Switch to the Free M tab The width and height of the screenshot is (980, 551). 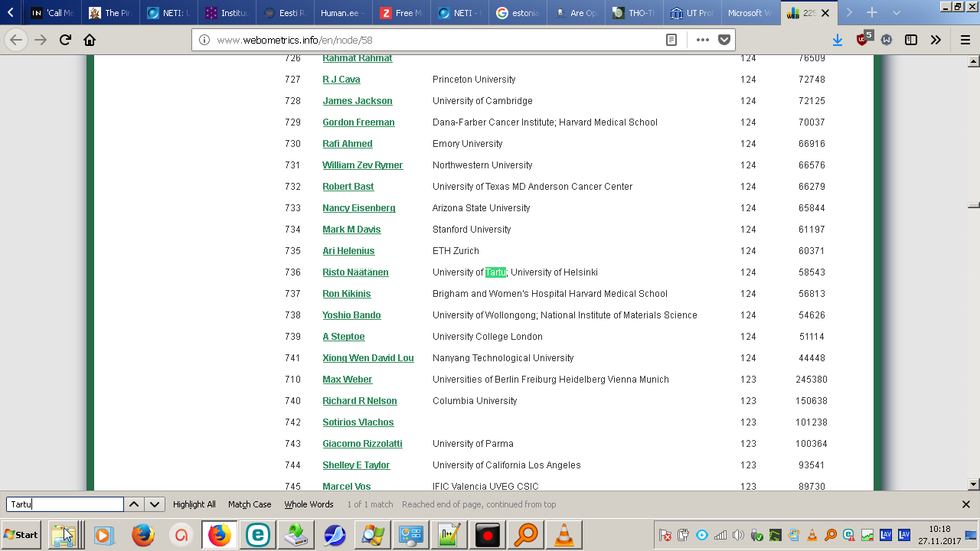click(x=402, y=13)
